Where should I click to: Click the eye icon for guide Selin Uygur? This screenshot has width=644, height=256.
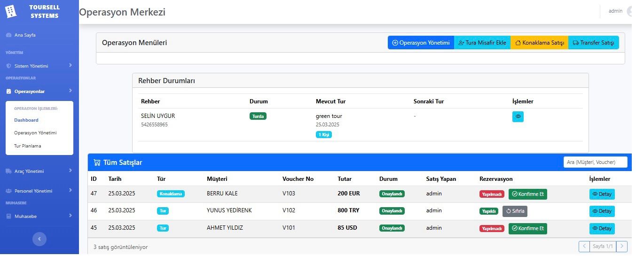point(518,116)
